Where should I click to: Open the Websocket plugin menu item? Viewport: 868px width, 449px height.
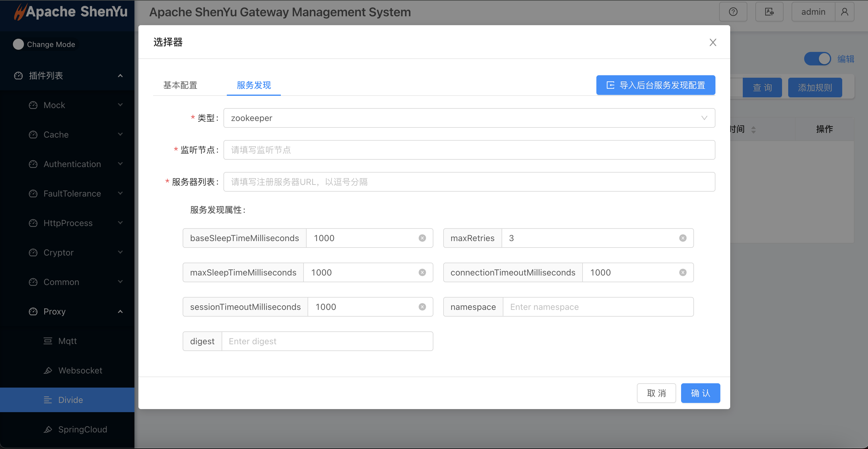tap(80, 370)
